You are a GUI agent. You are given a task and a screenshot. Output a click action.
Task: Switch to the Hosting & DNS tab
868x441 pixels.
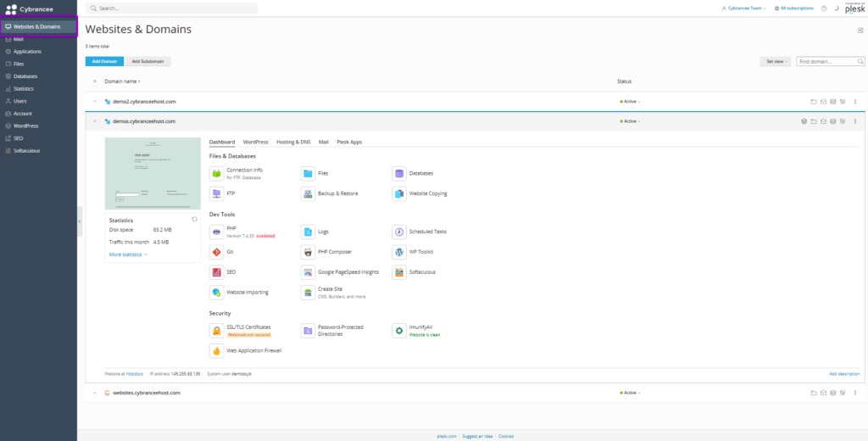tap(293, 142)
